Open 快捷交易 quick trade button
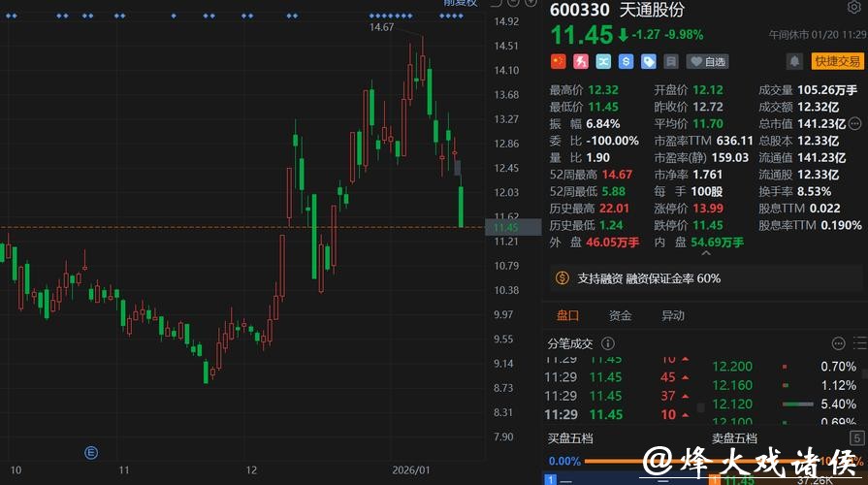This screenshot has height=485, width=868. click(x=837, y=61)
